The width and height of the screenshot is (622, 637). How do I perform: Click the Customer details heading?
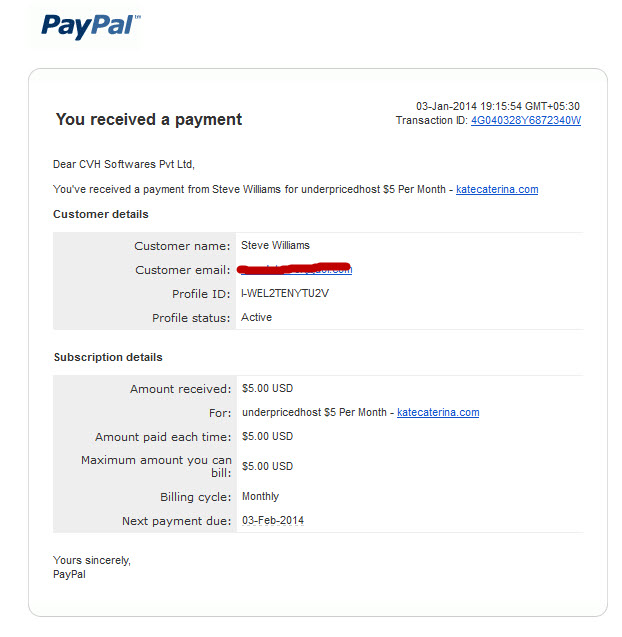tap(101, 214)
